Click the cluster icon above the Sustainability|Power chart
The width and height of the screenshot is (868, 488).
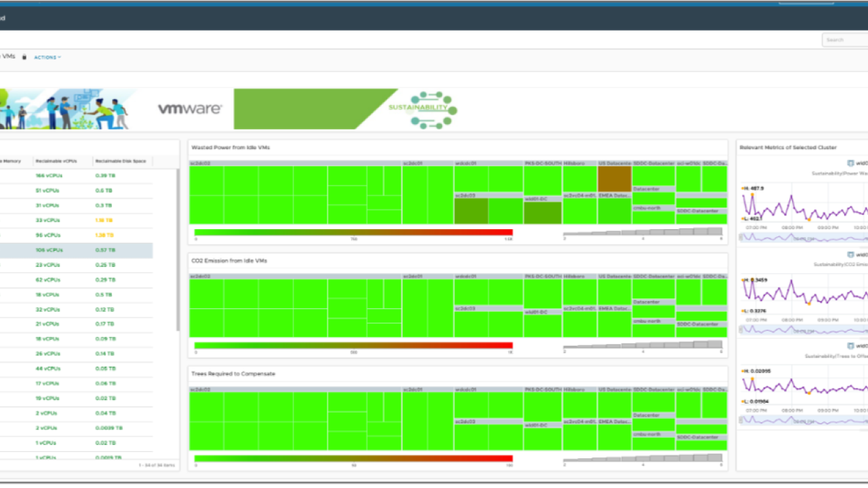(x=850, y=163)
